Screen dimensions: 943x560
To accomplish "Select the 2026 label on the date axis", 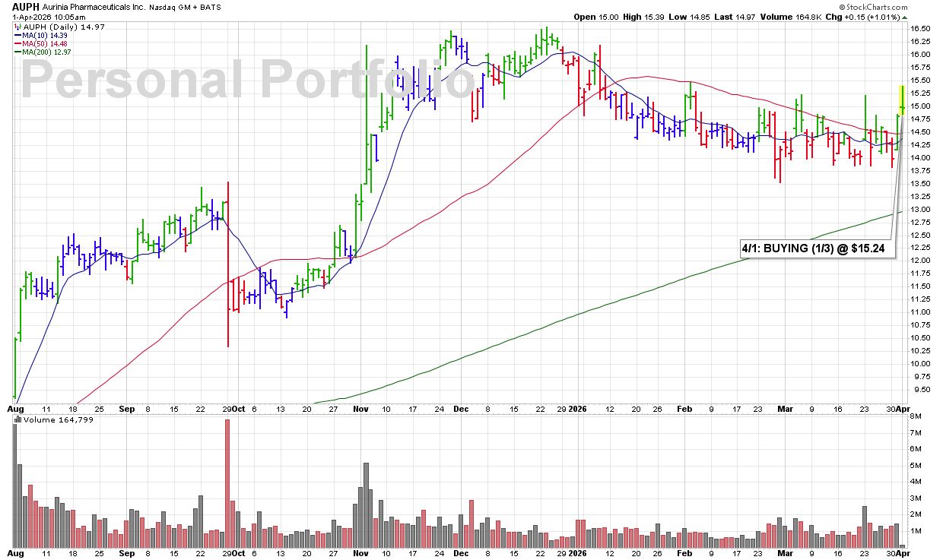I will click(x=579, y=409).
